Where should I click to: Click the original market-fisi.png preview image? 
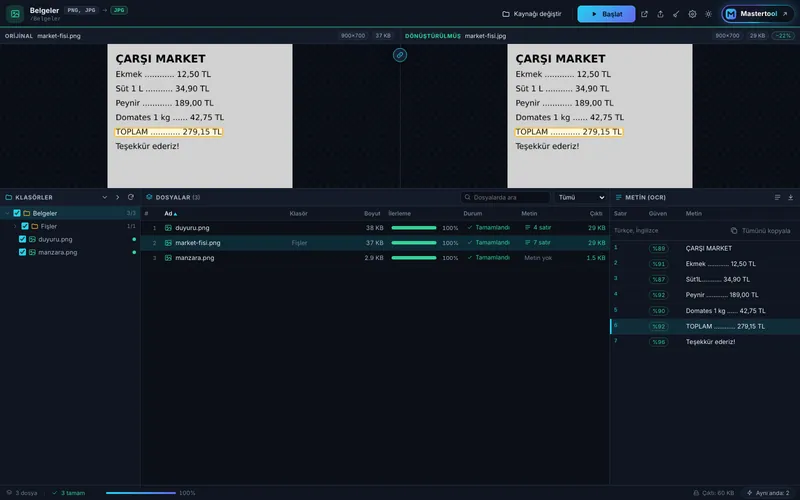[x=200, y=116]
